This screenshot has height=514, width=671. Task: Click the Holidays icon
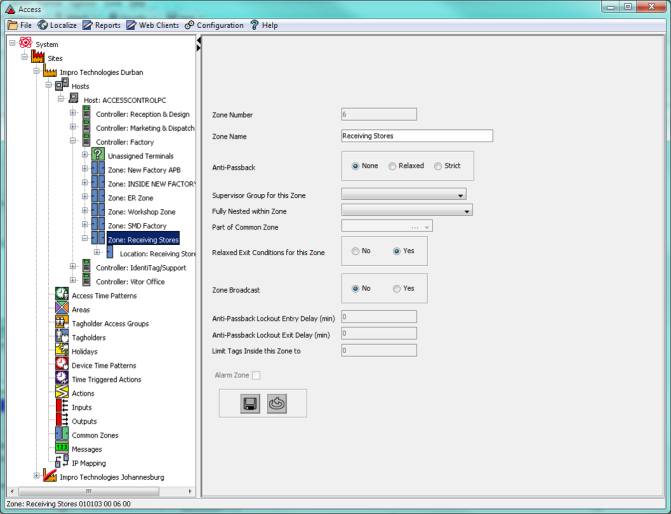[x=62, y=351]
